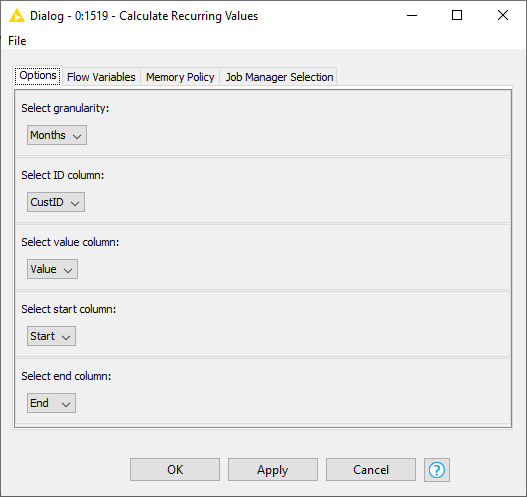Click the dialog title text

[144, 16]
